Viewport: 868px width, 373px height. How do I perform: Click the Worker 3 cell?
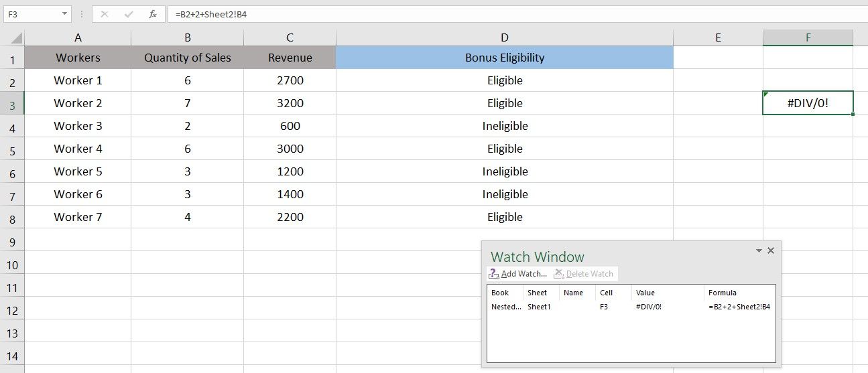click(78, 126)
